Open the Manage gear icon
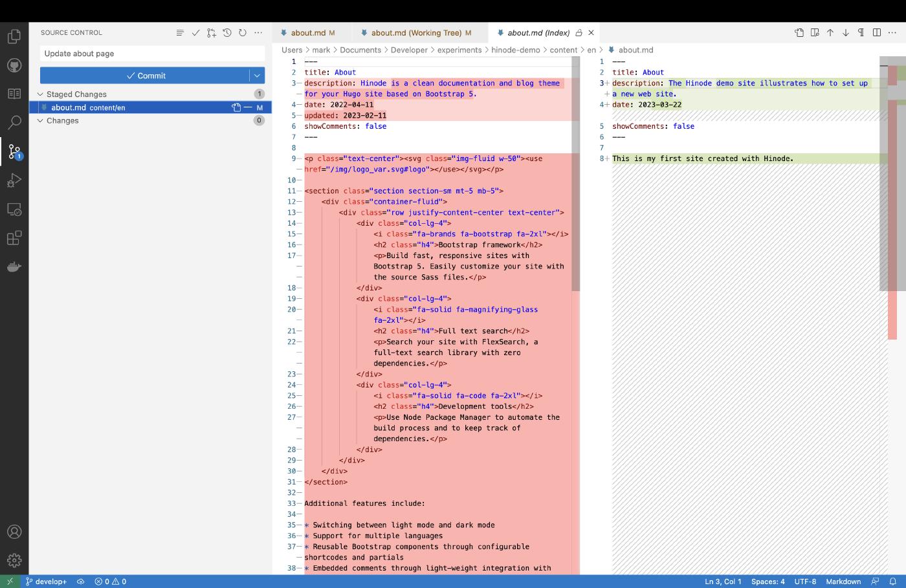Image resolution: width=906 pixels, height=588 pixels. point(14,560)
